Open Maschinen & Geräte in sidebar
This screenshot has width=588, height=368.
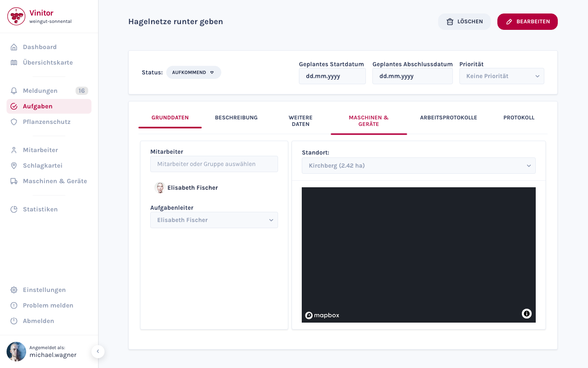pyautogui.click(x=49, y=181)
